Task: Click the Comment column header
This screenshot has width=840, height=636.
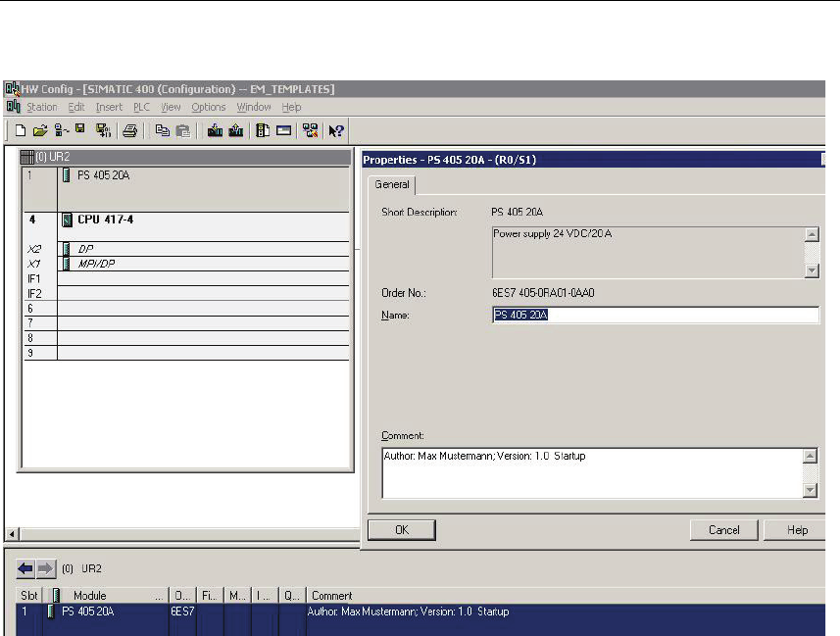Action: click(566, 595)
